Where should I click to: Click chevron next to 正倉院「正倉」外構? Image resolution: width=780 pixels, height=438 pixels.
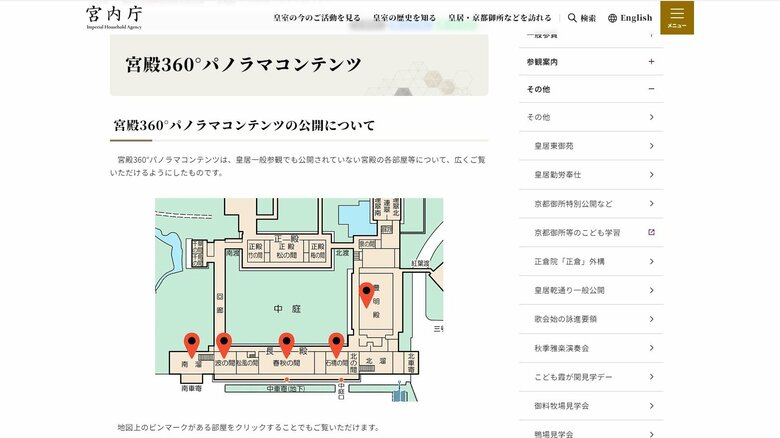(x=652, y=261)
